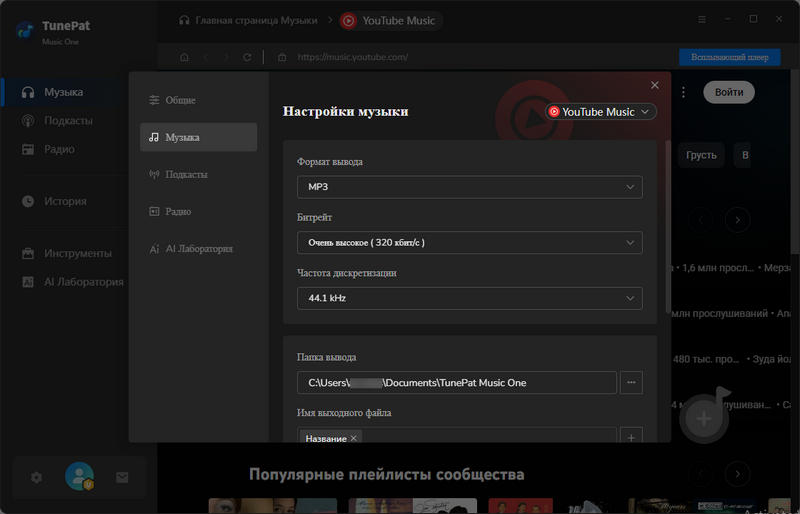Image resolution: width=800 pixels, height=514 pixels.
Task: Close the settings dialog
Action: click(x=655, y=85)
